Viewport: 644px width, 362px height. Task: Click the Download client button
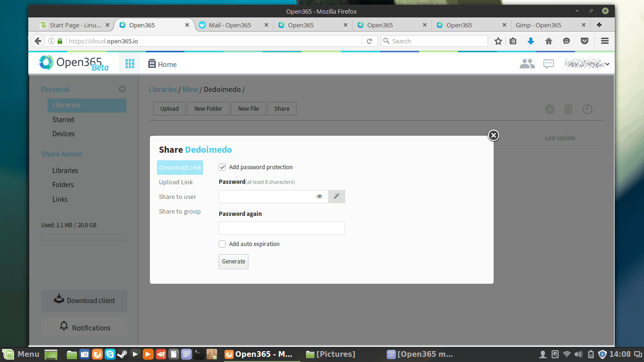(84, 301)
